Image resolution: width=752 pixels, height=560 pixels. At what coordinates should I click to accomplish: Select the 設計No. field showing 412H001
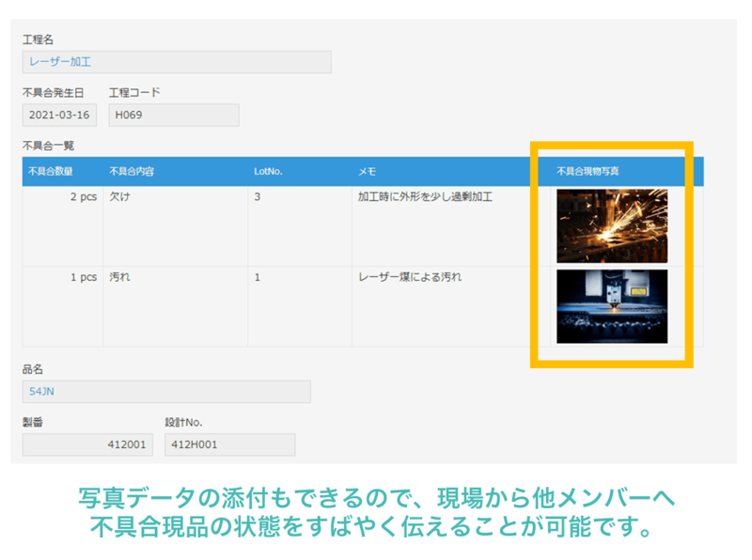pyautogui.click(x=230, y=445)
